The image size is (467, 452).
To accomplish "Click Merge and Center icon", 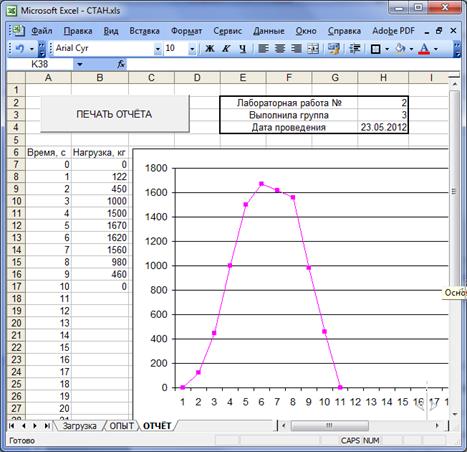I will [x=313, y=49].
